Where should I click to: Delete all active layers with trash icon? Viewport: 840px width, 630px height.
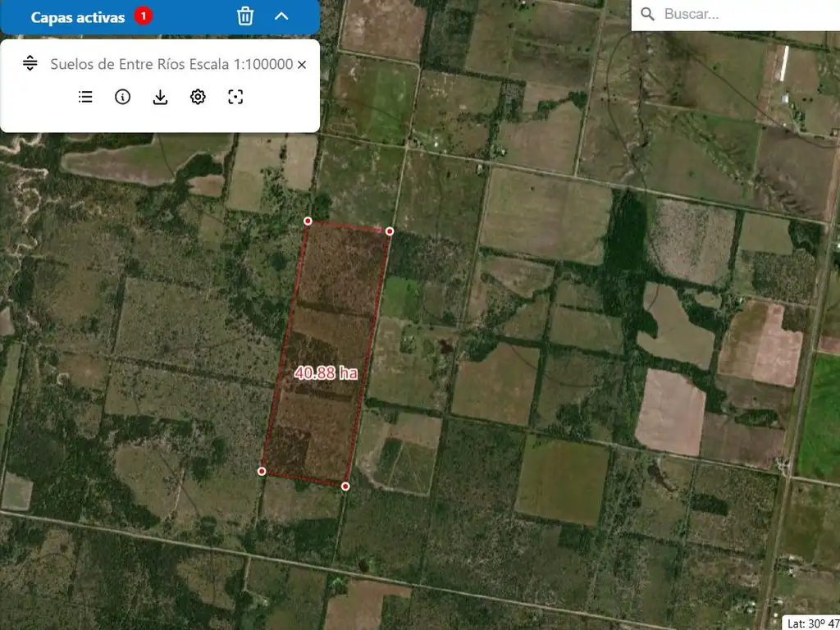(245, 16)
